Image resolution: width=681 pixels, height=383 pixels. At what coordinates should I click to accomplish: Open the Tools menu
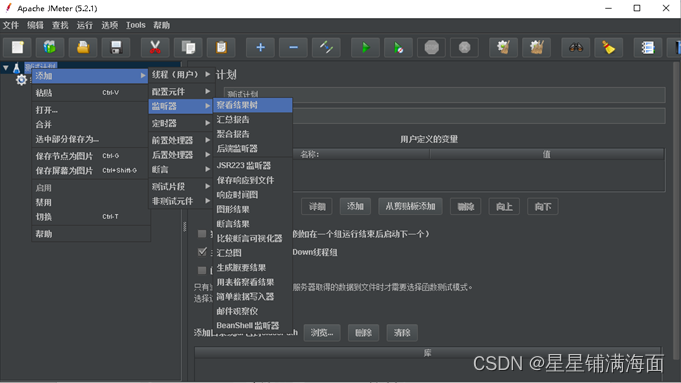tap(136, 25)
